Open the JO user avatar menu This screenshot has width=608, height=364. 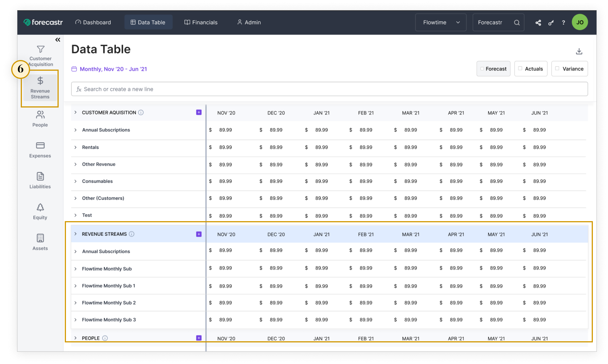point(580,22)
